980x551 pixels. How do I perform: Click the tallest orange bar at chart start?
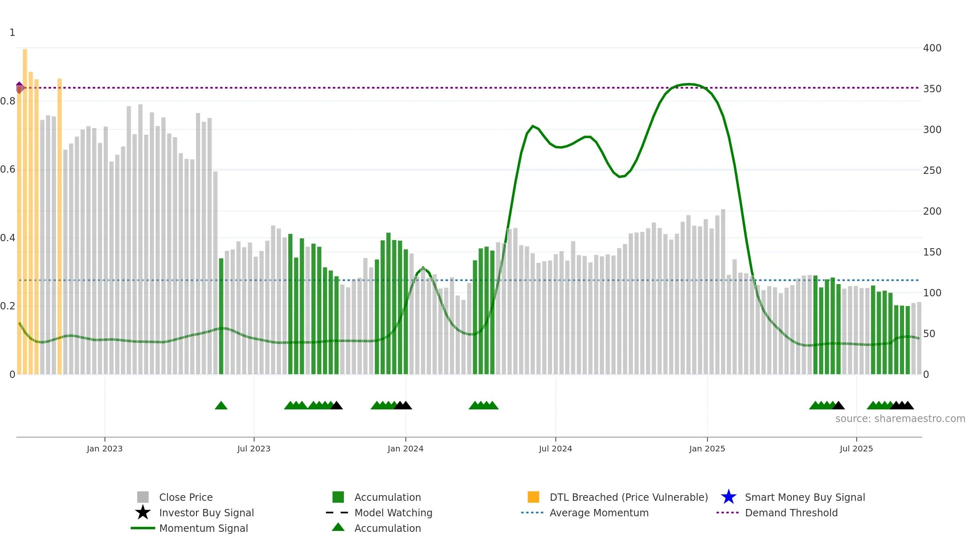coord(25,211)
